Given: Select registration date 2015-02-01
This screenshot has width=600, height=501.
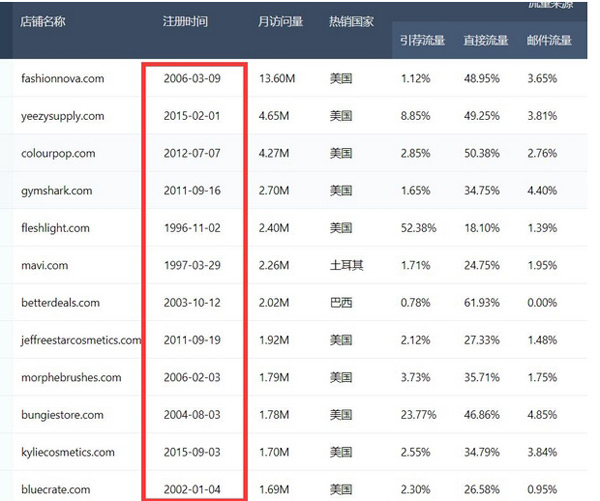Looking at the screenshot, I should click(192, 116).
